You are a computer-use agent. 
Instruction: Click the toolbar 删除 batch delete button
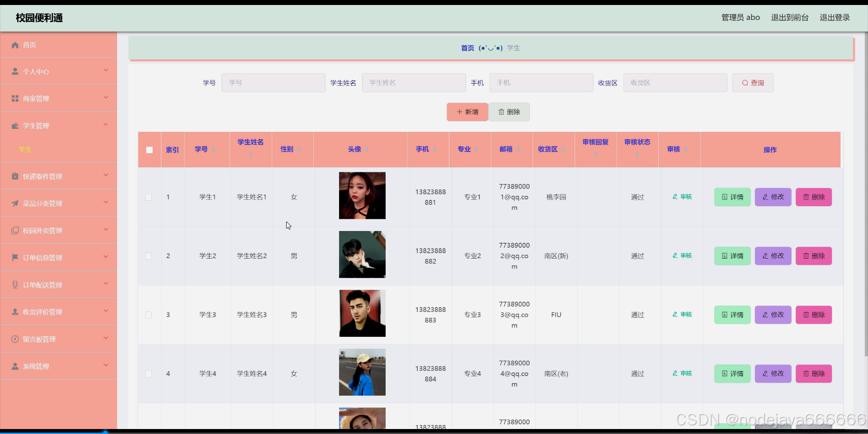coord(509,112)
